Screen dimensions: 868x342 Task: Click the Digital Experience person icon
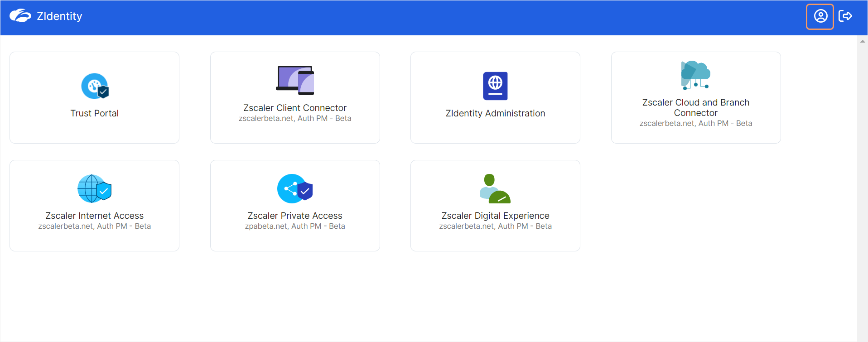pyautogui.click(x=495, y=188)
